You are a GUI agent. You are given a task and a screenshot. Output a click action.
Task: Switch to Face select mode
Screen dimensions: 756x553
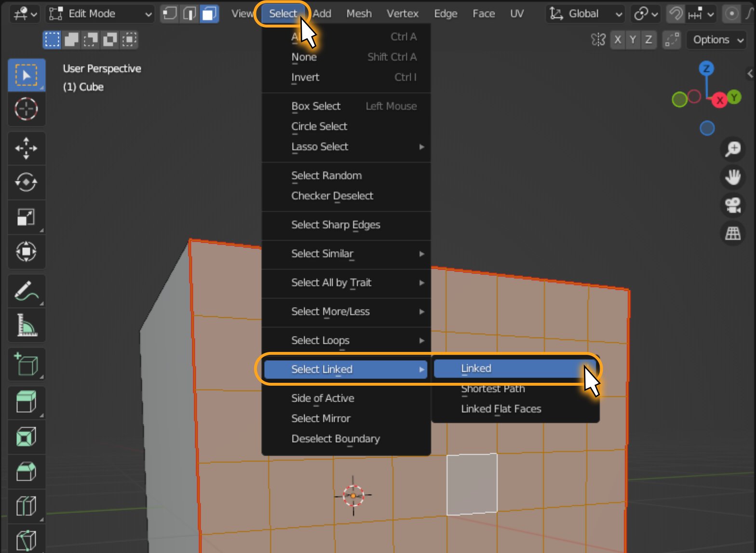(x=209, y=14)
